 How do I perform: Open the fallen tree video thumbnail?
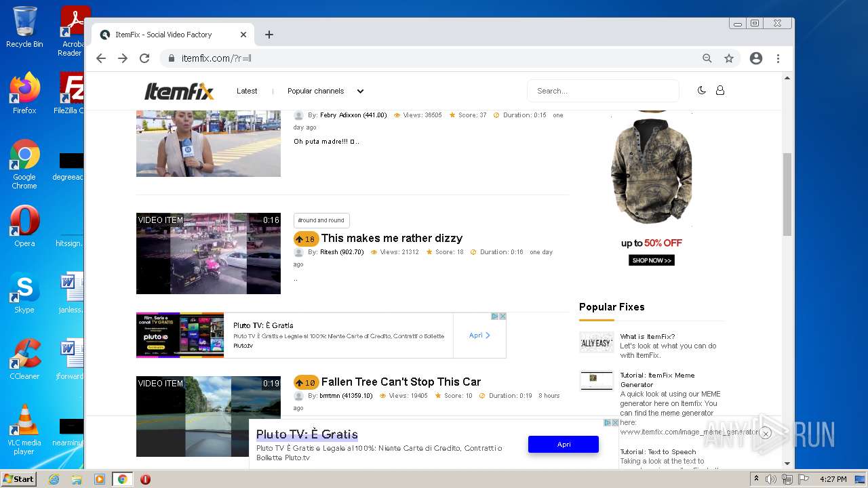pos(208,416)
